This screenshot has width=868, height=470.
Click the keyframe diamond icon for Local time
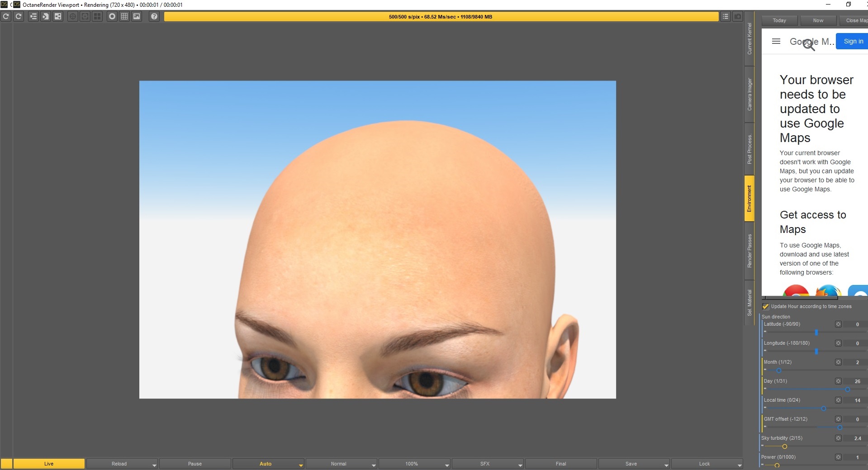838,400
